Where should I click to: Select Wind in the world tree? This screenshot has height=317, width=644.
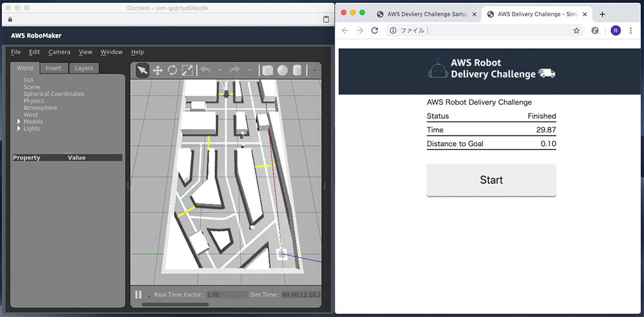pyautogui.click(x=30, y=115)
